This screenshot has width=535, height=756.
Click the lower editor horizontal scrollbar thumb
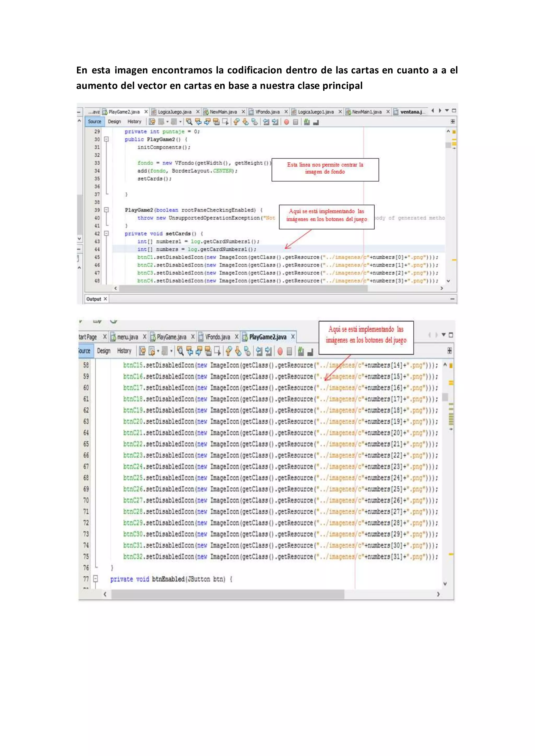[x=227, y=594]
